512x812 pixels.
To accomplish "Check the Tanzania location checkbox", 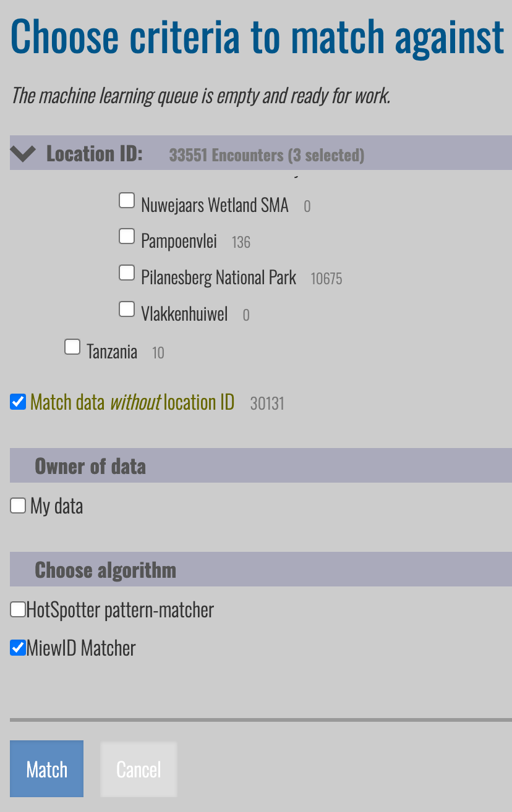I will pos(72,347).
